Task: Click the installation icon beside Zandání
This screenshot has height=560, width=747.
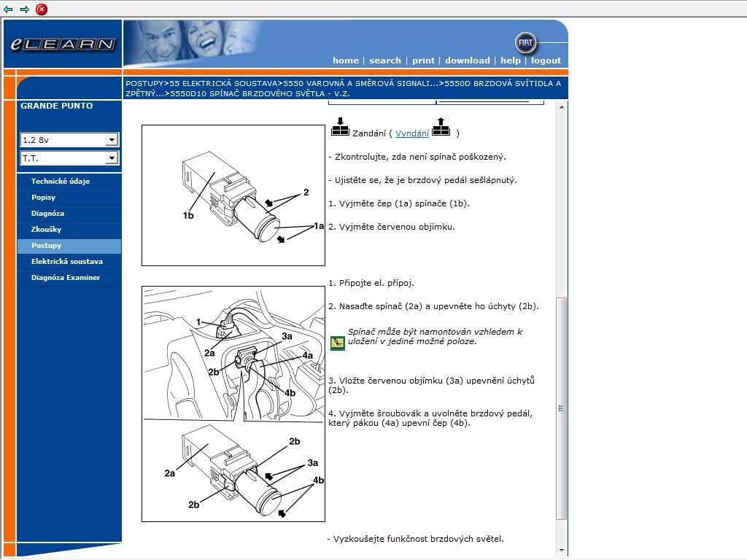Action: point(340,127)
